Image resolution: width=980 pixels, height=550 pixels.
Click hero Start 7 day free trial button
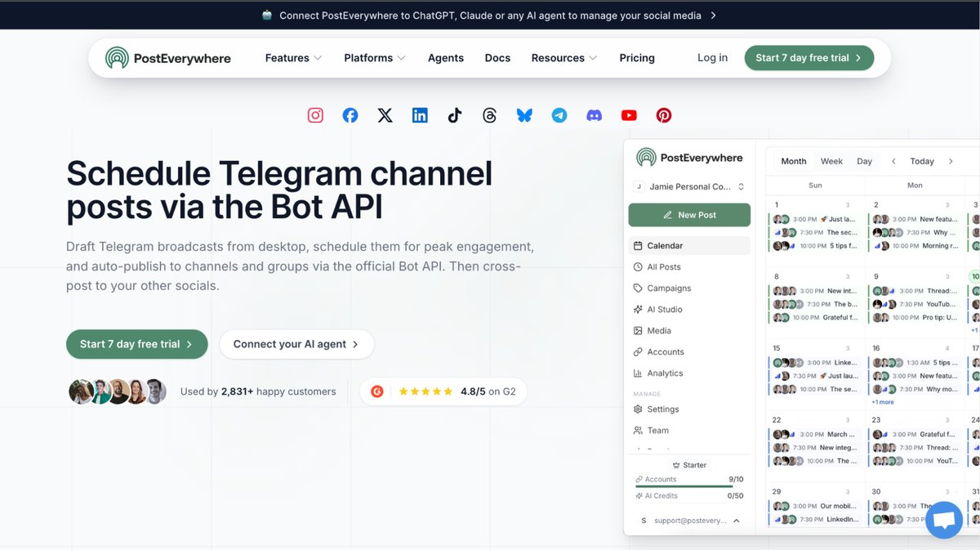(137, 344)
